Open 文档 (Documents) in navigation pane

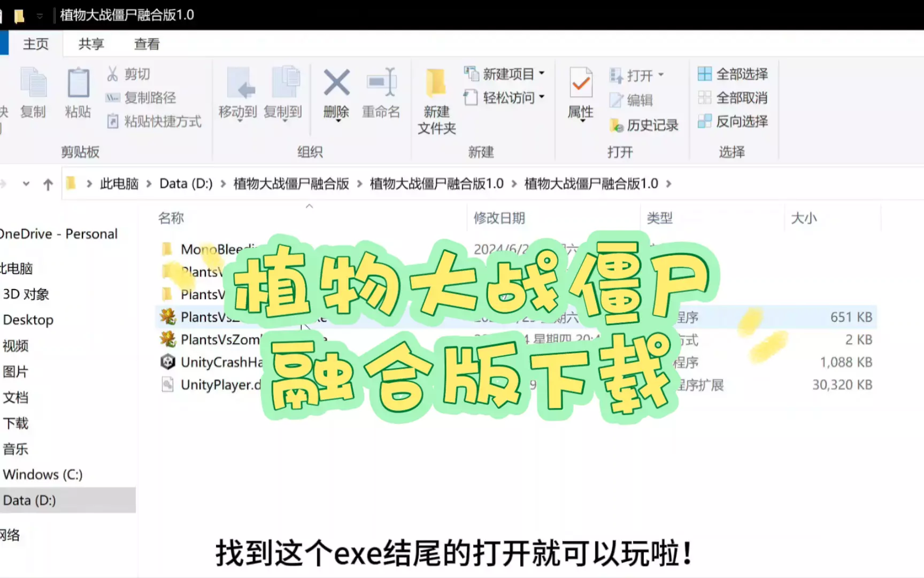pyautogui.click(x=16, y=397)
